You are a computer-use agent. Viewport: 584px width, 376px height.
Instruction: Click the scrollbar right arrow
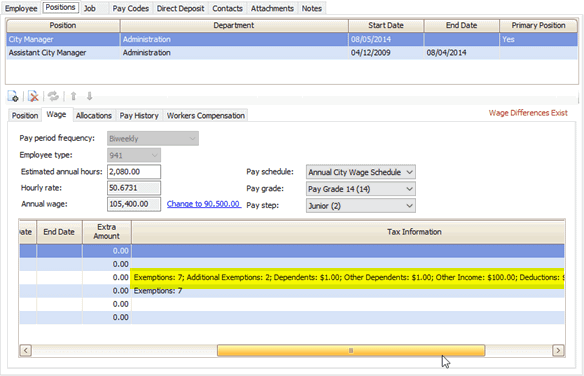click(x=558, y=350)
